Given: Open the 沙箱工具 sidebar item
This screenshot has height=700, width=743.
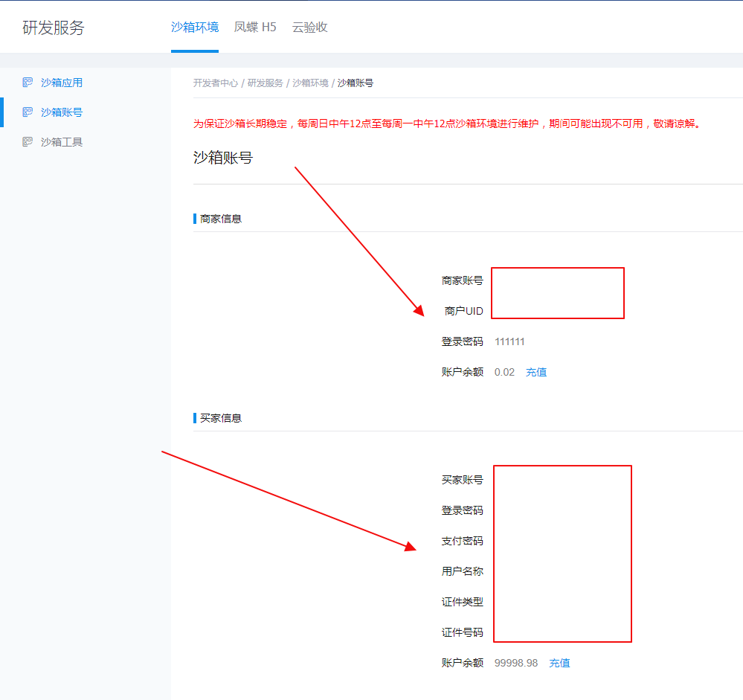Looking at the screenshot, I should click(62, 142).
